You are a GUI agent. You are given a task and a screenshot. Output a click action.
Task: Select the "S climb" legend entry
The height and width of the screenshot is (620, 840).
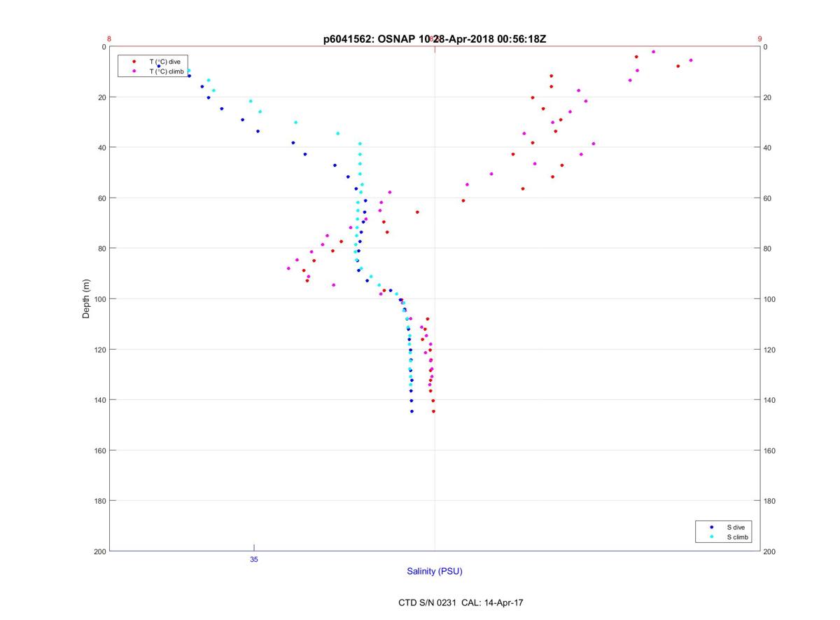click(738, 537)
